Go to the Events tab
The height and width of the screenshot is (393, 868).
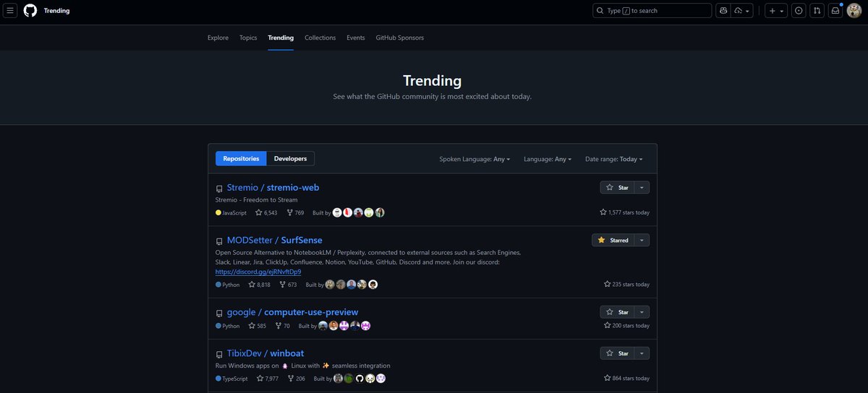(356, 38)
